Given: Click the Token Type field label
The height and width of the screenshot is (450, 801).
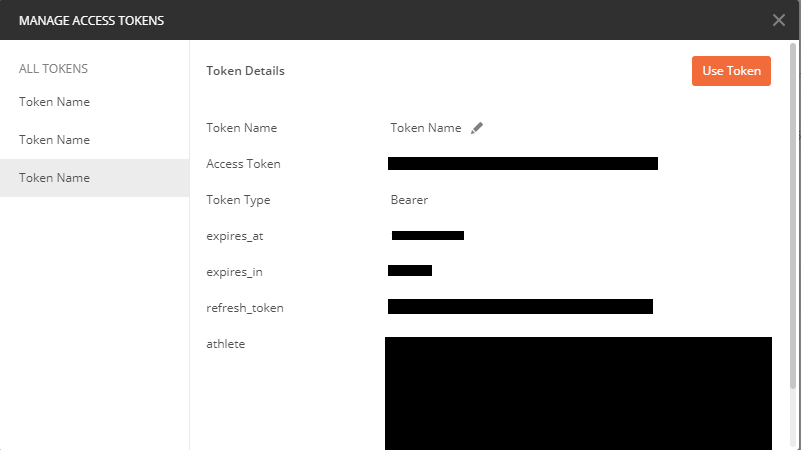Looking at the screenshot, I should point(238,200).
